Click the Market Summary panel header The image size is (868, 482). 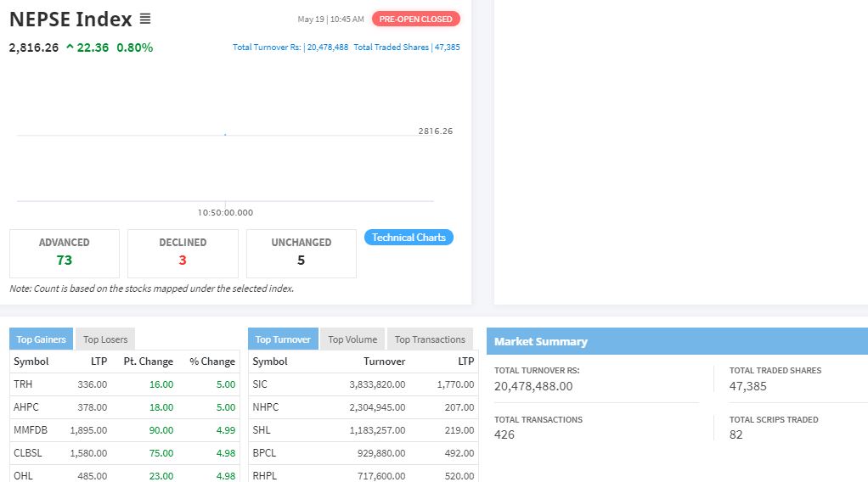tap(677, 341)
